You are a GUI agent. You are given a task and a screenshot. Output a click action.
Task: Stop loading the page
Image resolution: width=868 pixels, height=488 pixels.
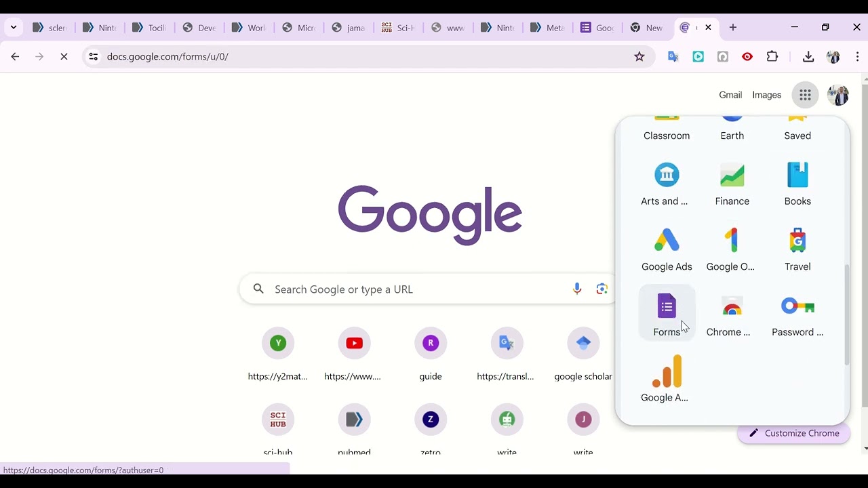coord(64,57)
